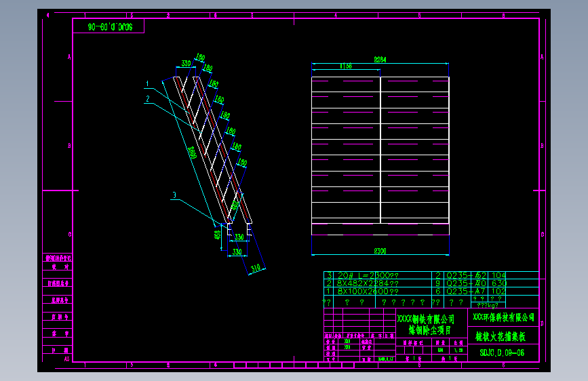Viewport: 588px width, 381px height.
Task: Click quantity 6 in the parts list
Action: tap(437, 291)
